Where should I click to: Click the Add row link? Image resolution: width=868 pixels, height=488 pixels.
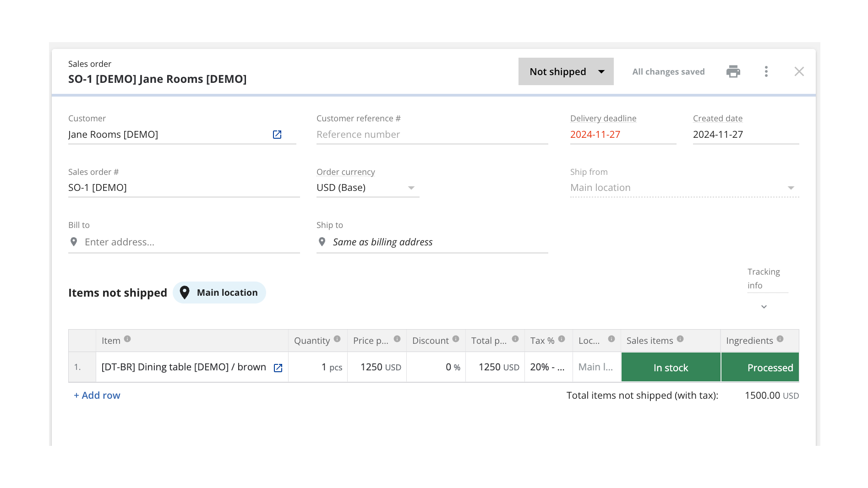(x=96, y=395)
